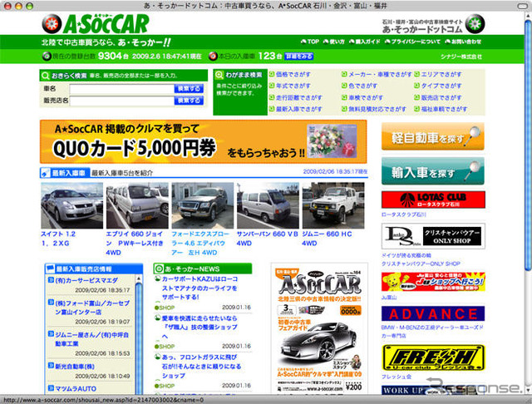Image resolution: width=532 pixels, height=404 pixels.
Task: Open ジムニー 660 HC 4WD text link
Action: tap(327, 239)
